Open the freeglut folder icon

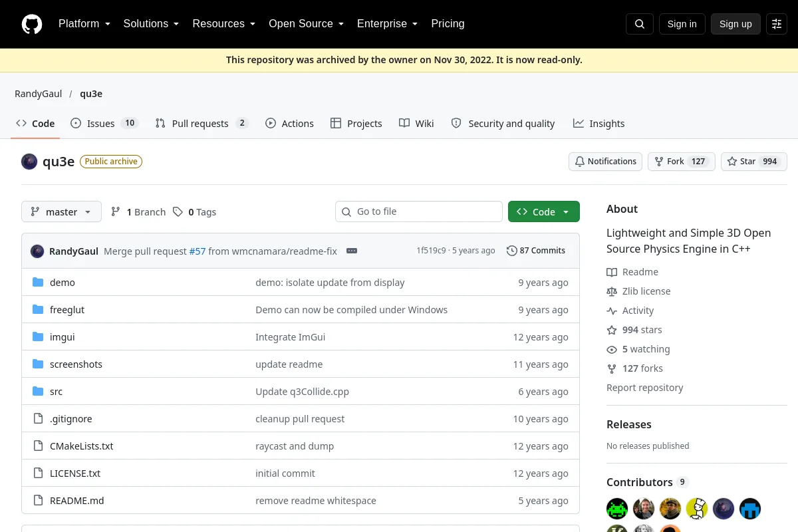click(x=38, y=310)
